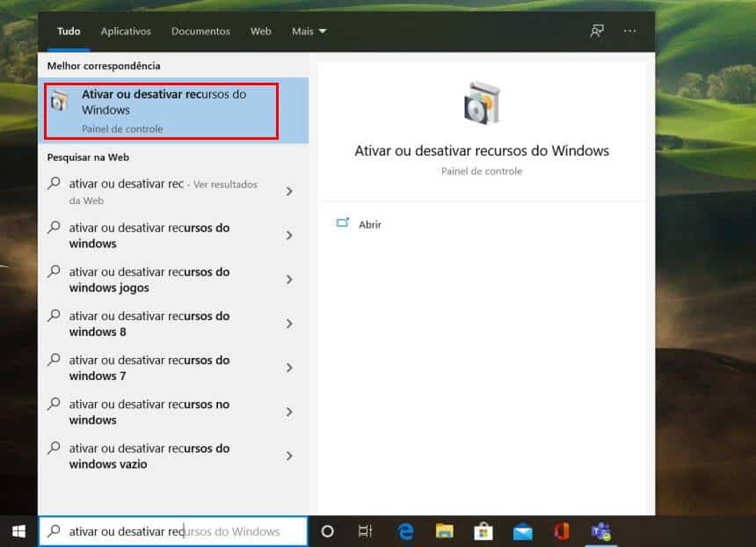
Task: Click the large Windows features icon in preview
Action: [482, 103]
